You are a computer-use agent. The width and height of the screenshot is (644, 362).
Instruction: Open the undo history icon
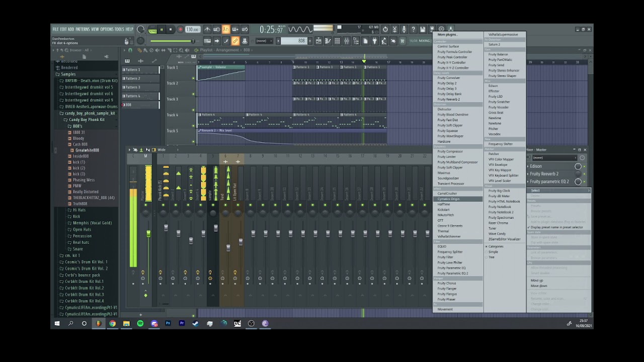point(385,30)
